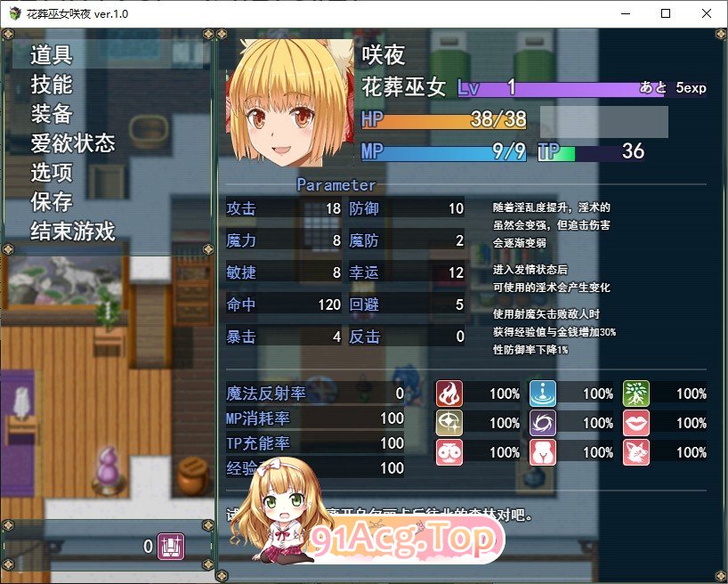Click the game icon in title bar
Screen dimensions: 728x584
(x=13, y=13)
